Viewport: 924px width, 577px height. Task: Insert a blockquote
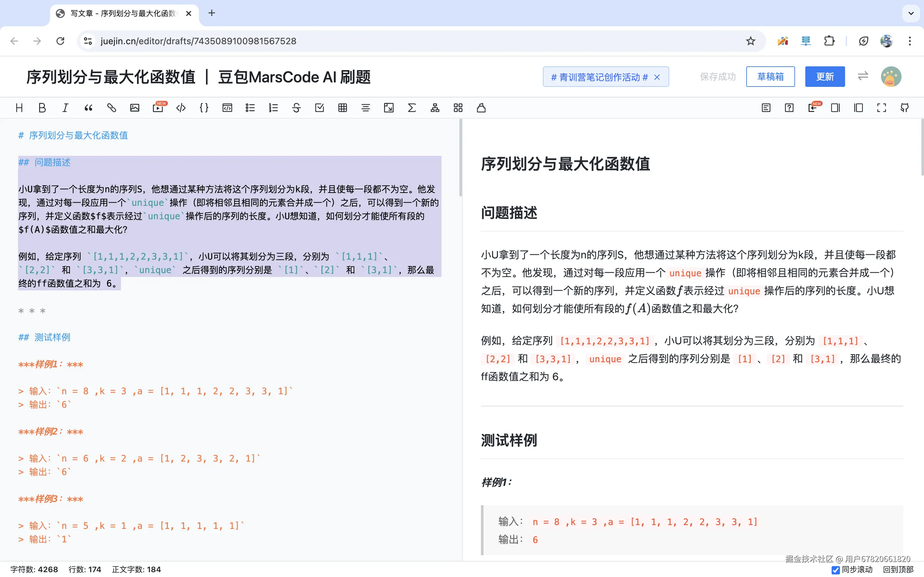[x=88, y=108]
